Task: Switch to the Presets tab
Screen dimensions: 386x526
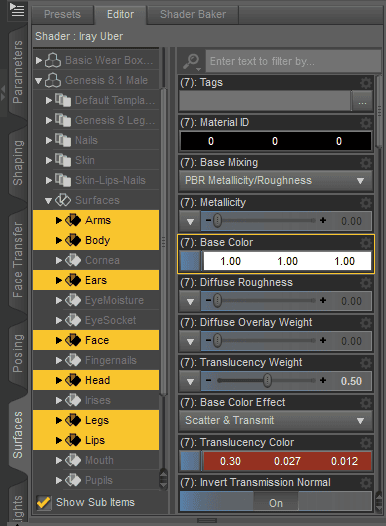Action: pos(62,14)
